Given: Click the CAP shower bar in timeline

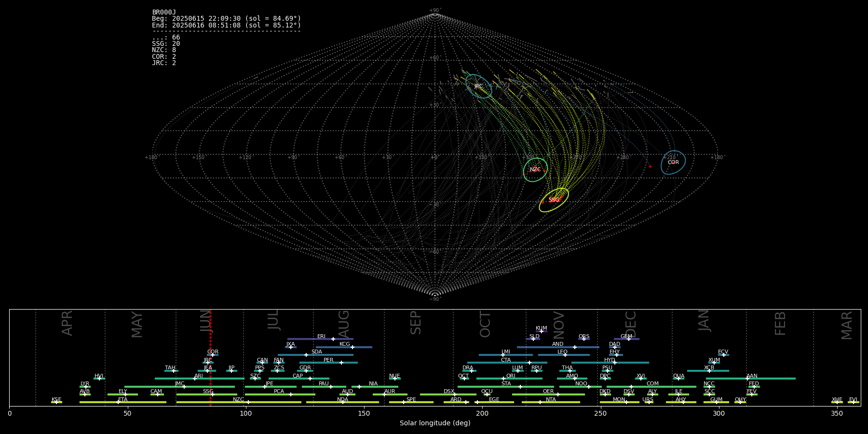Looking at the screenshot, I should point(299,379).
